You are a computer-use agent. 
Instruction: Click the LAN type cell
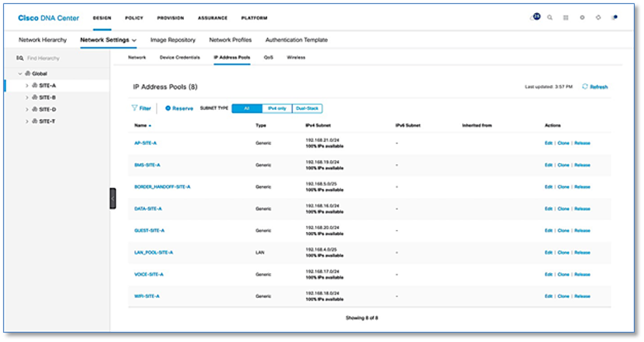(260, 252)
